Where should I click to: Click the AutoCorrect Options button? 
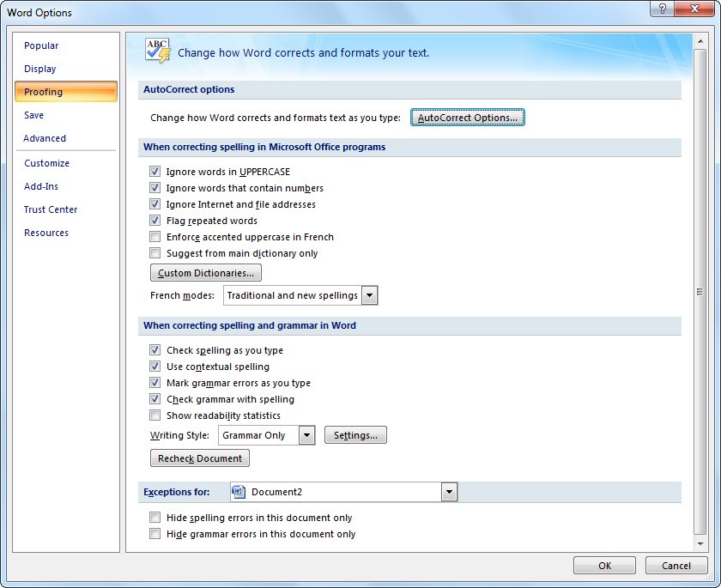(x=467, y=118)
